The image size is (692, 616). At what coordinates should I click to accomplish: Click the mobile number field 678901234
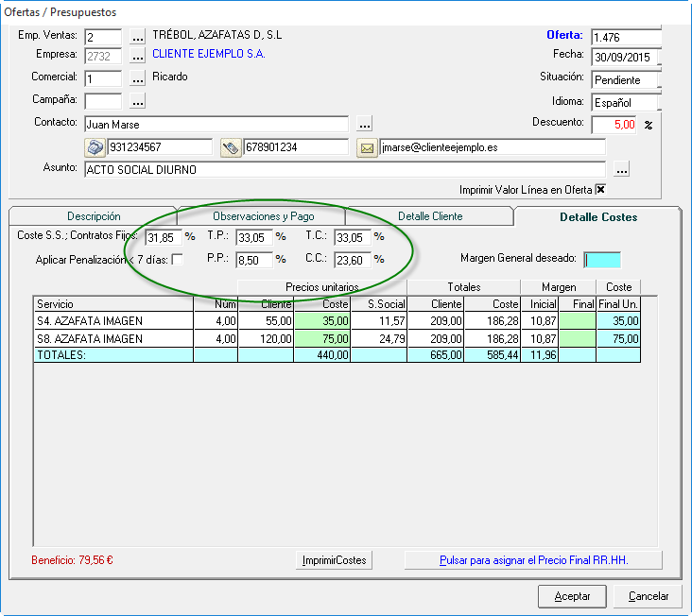tap(296, 147)
